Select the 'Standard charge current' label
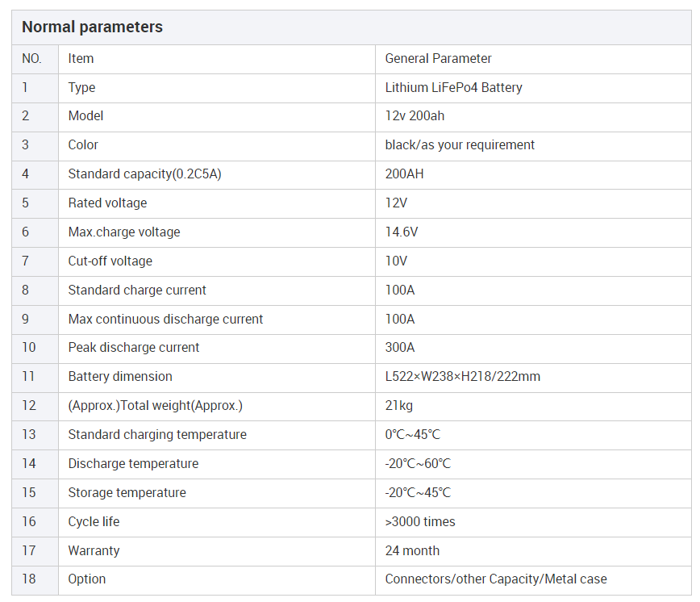The width and height of the screenshot is (700, 602). pos(137,291)
